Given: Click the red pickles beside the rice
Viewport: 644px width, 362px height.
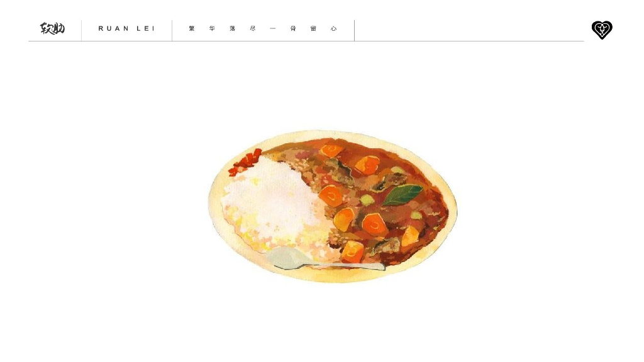Looking at the screenshot, I should 245,162.
